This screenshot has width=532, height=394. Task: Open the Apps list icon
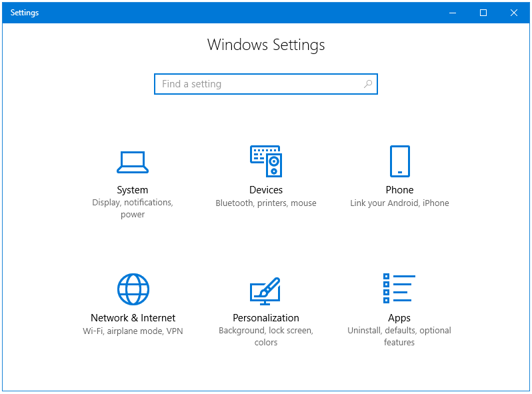[x=399, y=288]
